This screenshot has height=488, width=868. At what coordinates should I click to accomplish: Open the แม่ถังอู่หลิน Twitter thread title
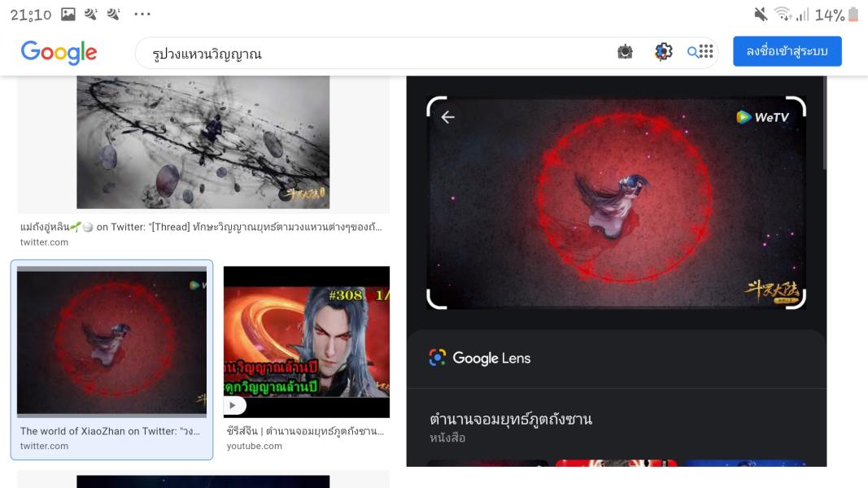pyautogui.click(x=201, y=227)
